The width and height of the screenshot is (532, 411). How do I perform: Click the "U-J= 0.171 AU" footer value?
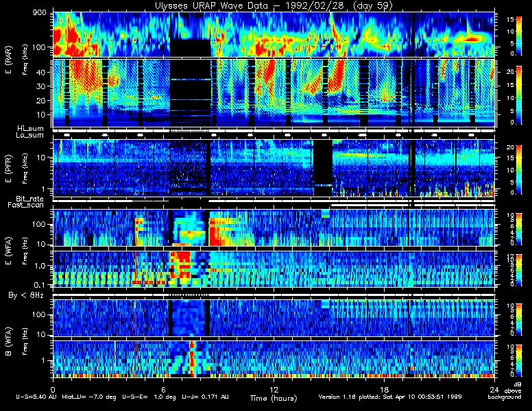205,397
